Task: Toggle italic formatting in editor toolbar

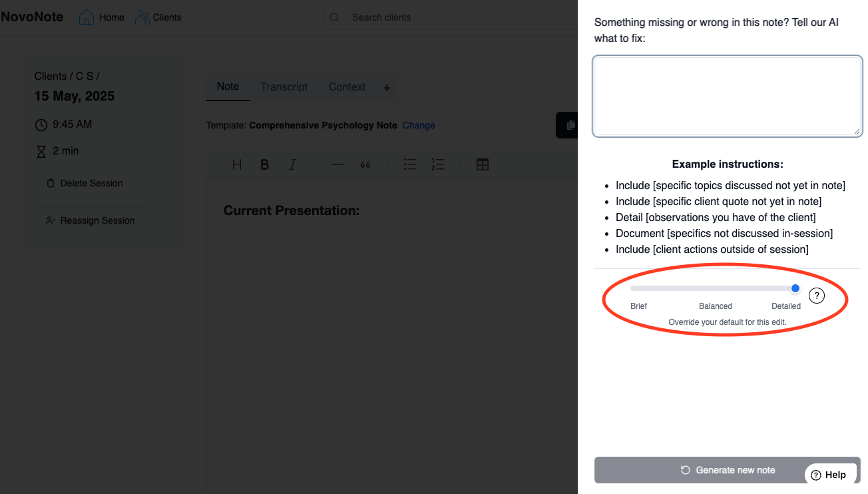Action: (x=292, y=164)
